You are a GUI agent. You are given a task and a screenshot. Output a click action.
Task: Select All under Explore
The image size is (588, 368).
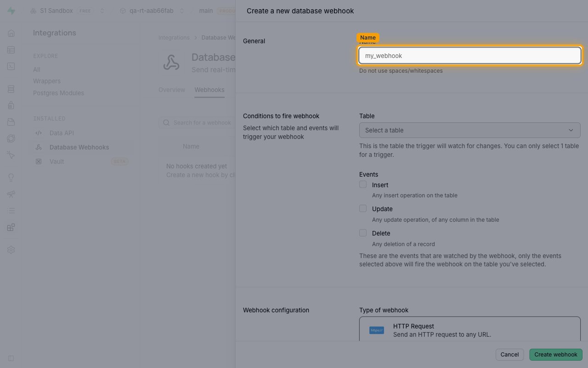pyautogui.click(x=37, y=69)
